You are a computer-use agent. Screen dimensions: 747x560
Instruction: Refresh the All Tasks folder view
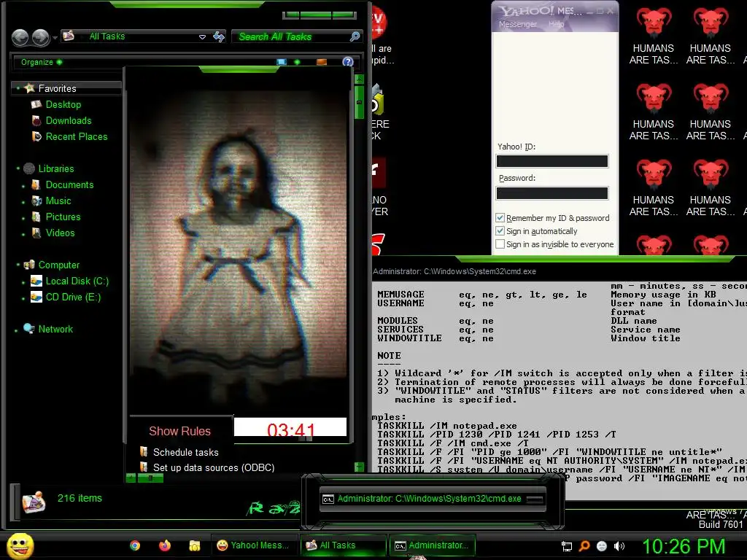coord(219,36)
